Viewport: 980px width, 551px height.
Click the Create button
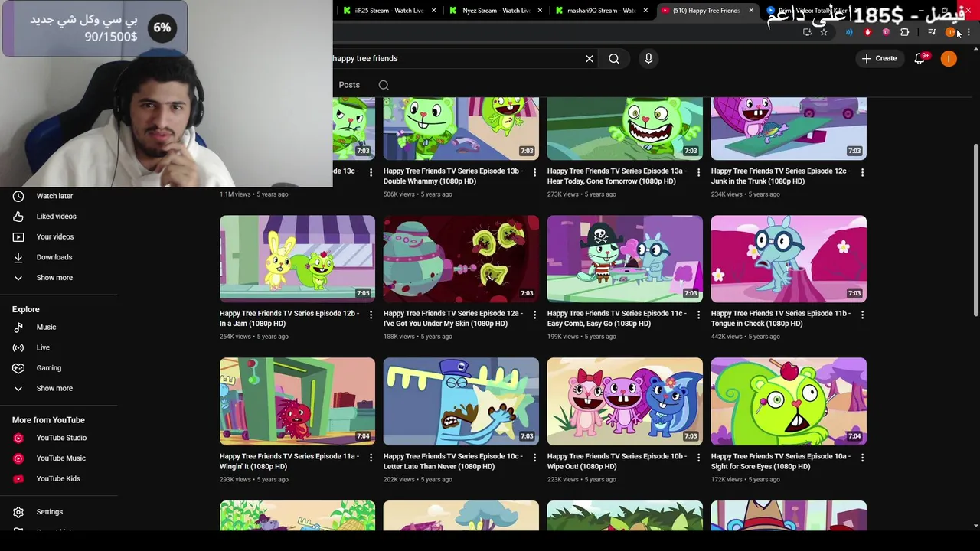pyautogui.click(x=879, y=58)
